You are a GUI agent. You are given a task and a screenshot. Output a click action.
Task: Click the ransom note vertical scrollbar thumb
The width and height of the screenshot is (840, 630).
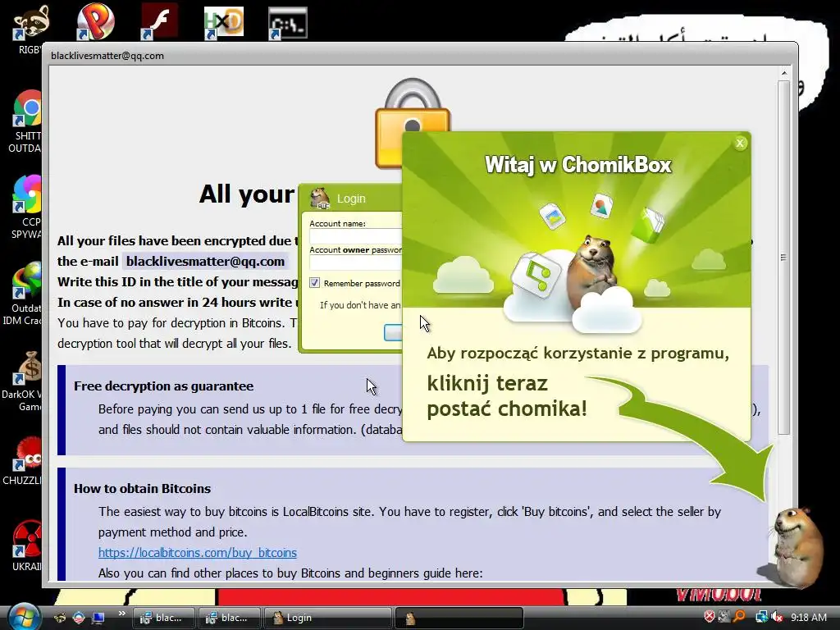(783, 257)
